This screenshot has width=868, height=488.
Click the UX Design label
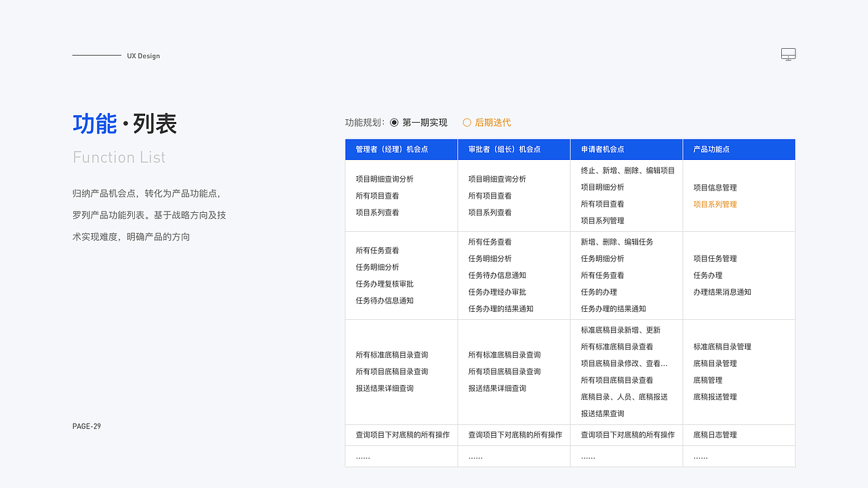point(143,56)
